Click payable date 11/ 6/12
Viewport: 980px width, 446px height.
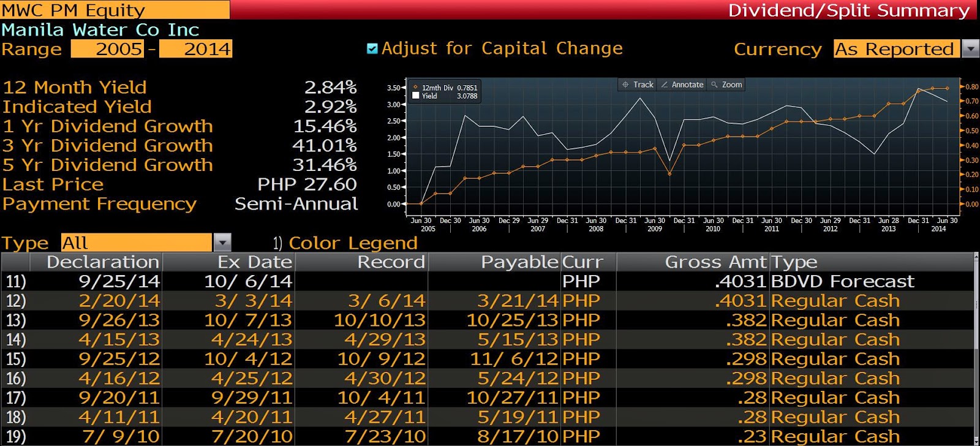coord(514,359)
